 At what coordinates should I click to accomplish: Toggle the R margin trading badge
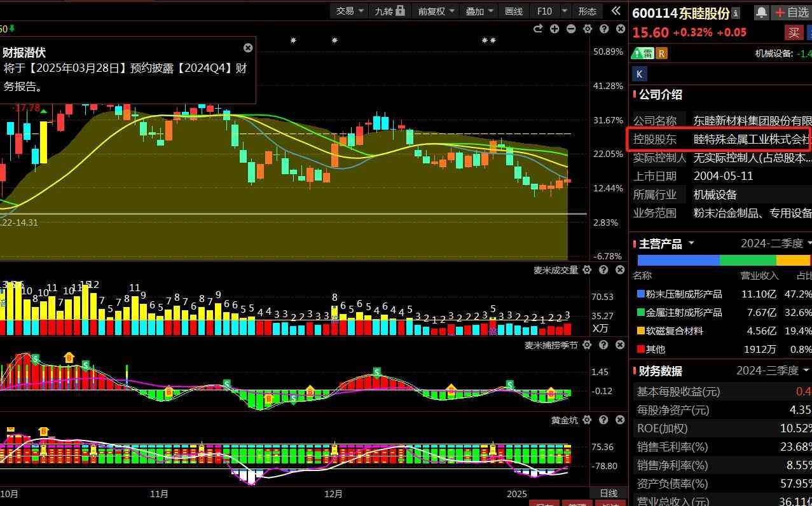point(662,53)
